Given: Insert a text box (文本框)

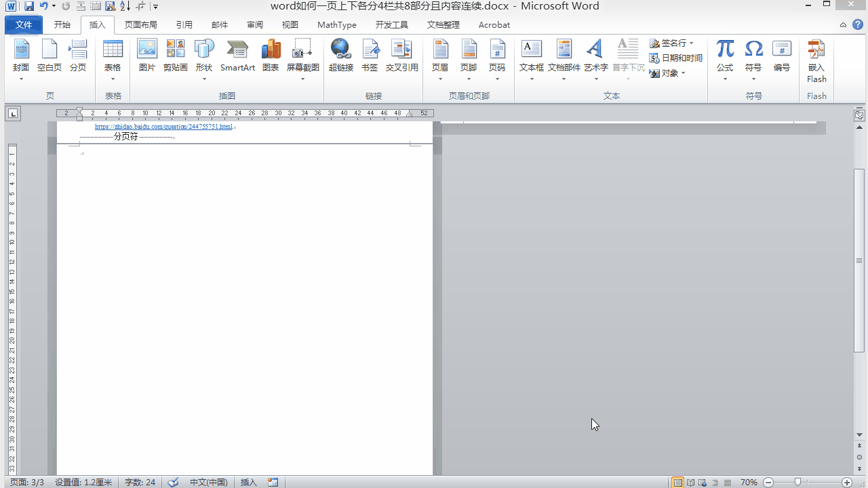Looking at the screenshot, I should pos(532,60).
